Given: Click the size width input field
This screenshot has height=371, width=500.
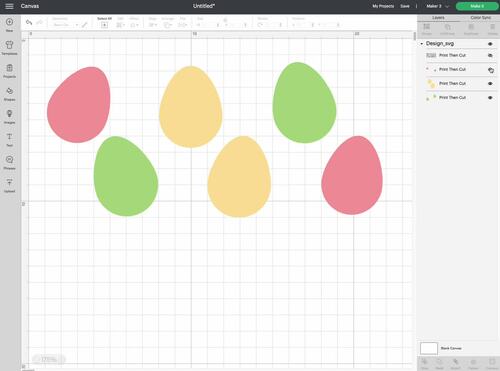Looking at the screenshot, I should pyautogui.click(x=208, y=25).
